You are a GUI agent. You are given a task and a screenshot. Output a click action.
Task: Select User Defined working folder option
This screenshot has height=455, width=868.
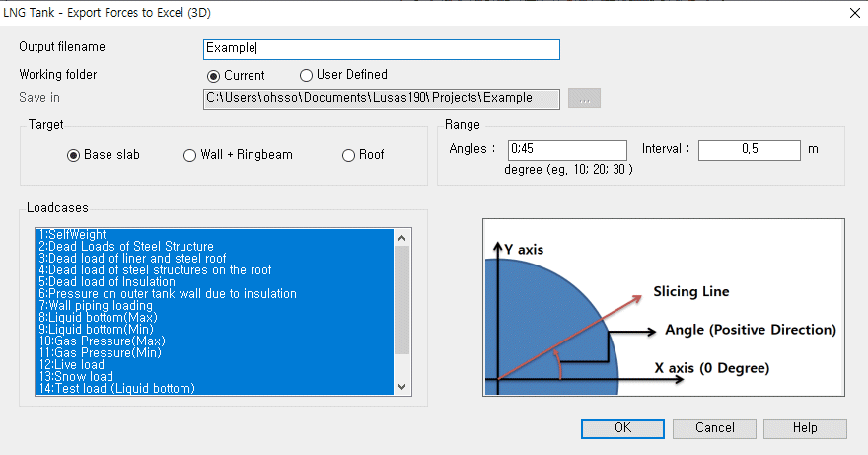307,75
